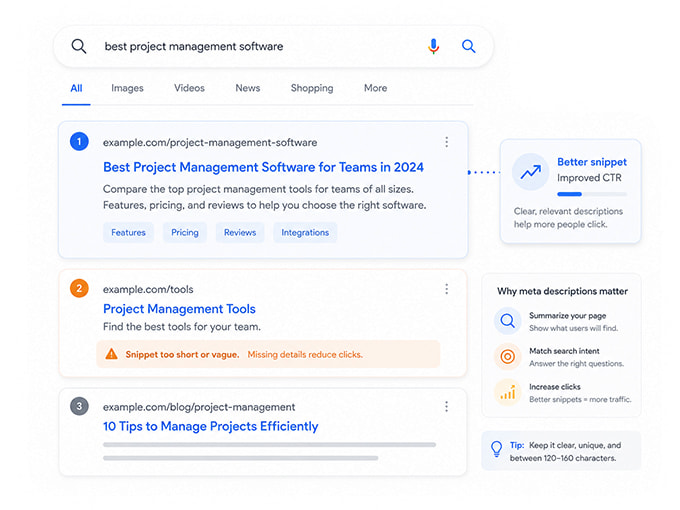Click the lightbulb icon in the Tip box

coord(497,449)
